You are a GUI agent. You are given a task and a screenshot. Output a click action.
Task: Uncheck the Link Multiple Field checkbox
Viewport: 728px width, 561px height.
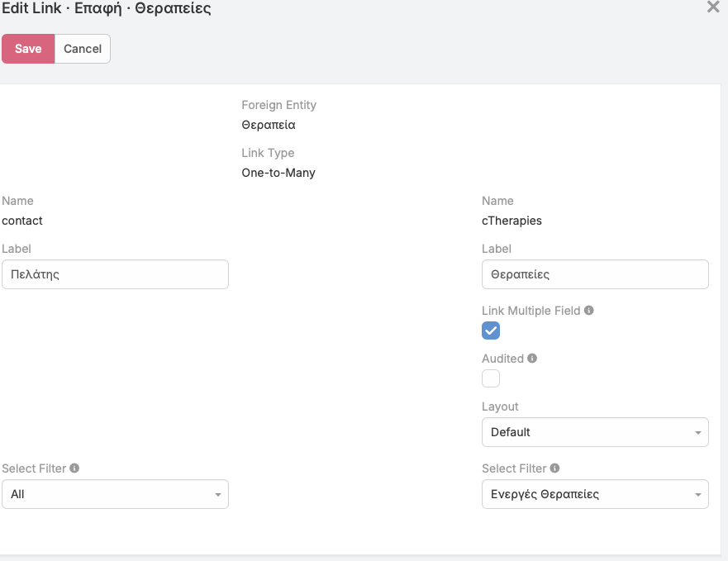491,330
